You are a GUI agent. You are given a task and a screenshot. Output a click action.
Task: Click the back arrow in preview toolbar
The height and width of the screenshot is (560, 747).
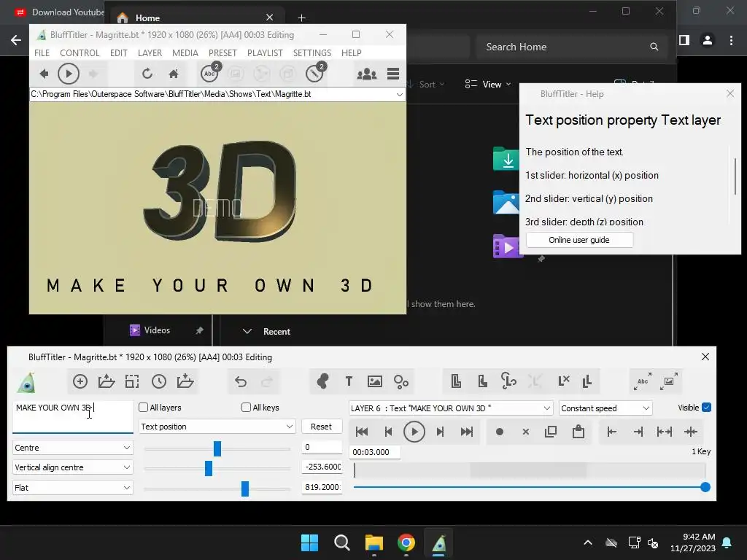coord(44,74)
